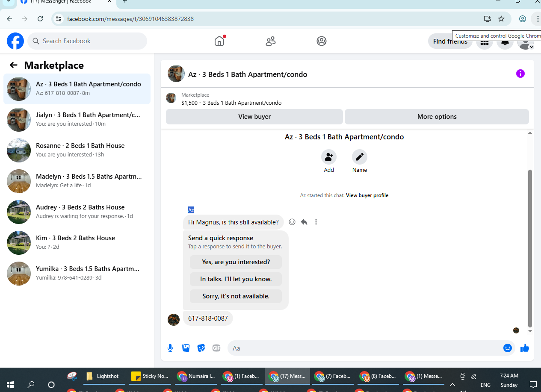Screen dimensions: 541x392
Task: Click Find friends button
Action: click(450, 41)
